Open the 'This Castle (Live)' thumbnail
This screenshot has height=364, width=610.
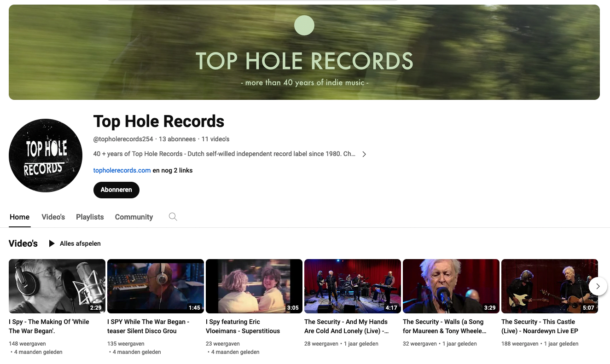(x=550, y=286)
